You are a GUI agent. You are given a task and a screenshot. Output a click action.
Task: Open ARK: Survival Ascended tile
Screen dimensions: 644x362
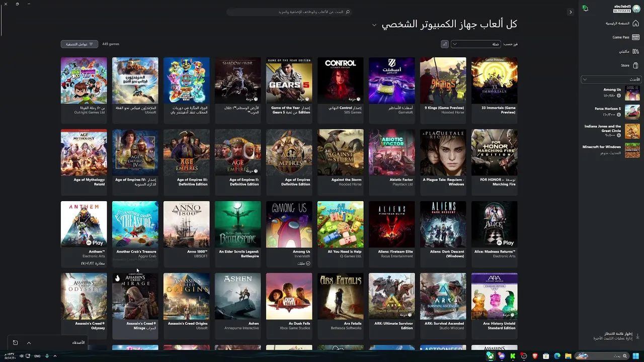click(x=443, y=305)
